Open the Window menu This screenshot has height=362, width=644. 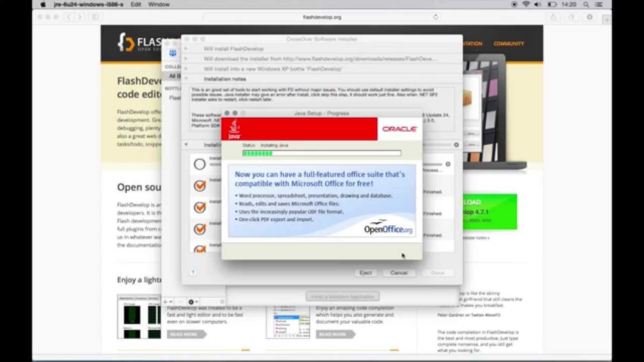coord(159,4)
